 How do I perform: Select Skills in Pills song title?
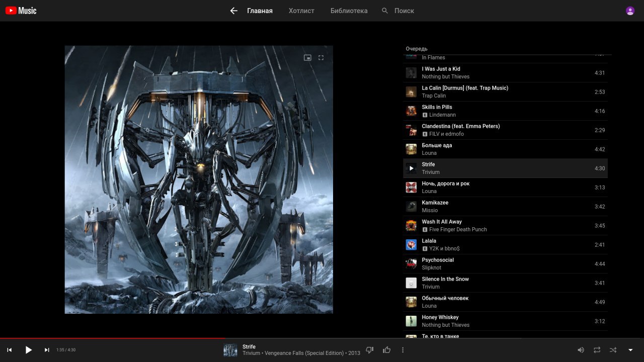coord(437,107)
